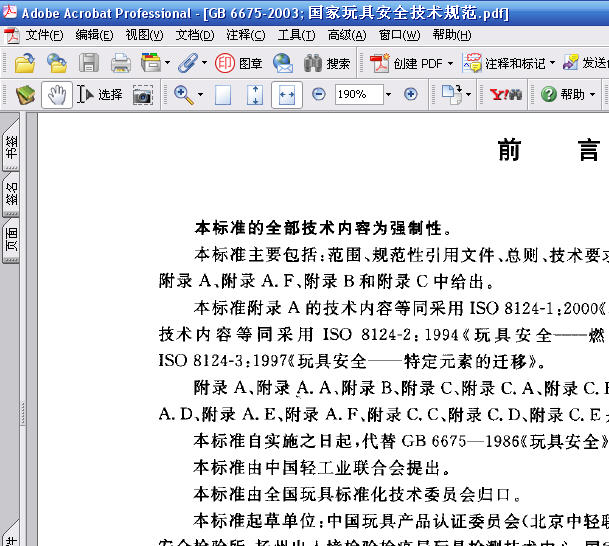
Task: Click the green book eBook icon
Action: click(25, 95)
